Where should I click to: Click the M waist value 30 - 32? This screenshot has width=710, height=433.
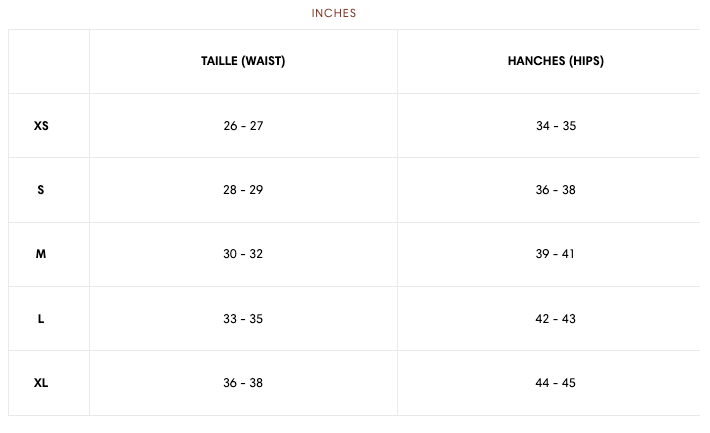[243, 254]
